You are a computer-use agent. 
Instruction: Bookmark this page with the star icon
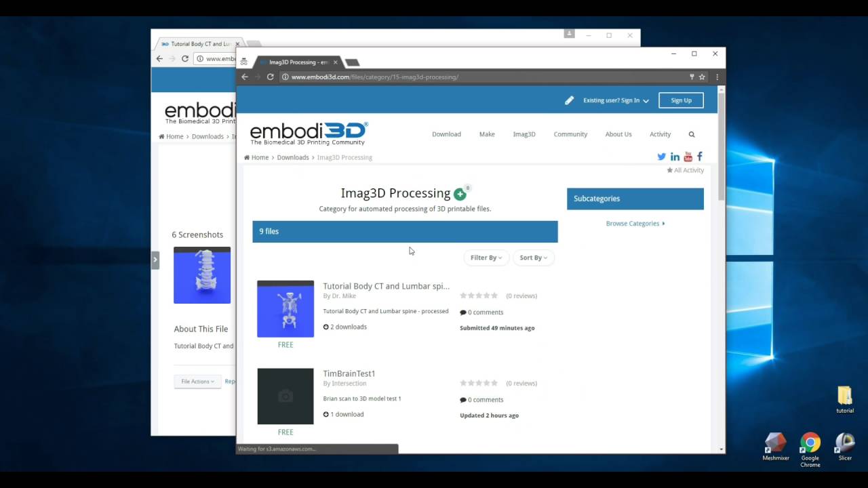(702, 77)
